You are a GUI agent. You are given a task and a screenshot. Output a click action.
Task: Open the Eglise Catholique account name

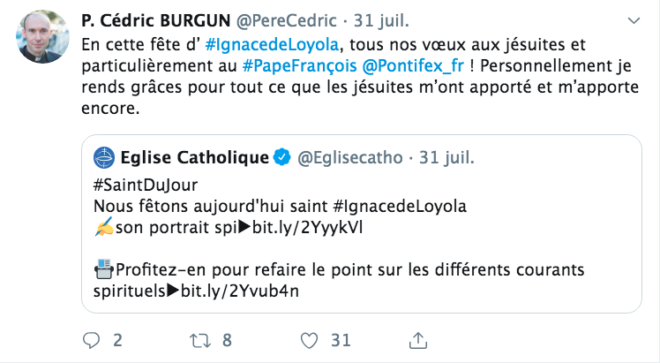pyautogui.click(x=194, y=158)
